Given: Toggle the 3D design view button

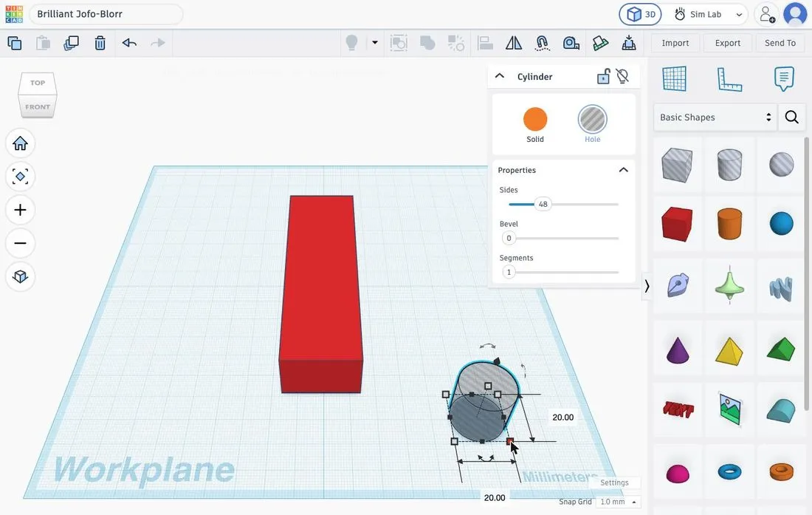Looking at the screenshot, I should tap(641, 15).
